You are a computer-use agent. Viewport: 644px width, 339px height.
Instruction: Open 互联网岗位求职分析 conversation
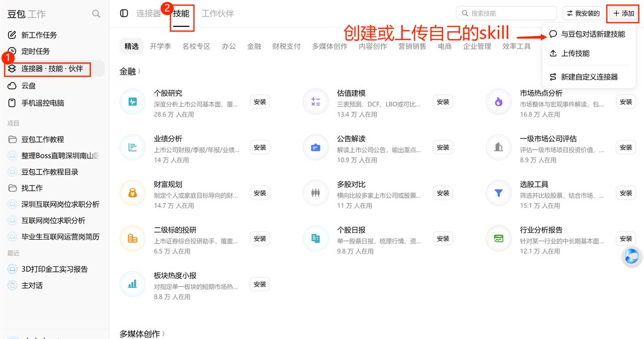(54, 220)
